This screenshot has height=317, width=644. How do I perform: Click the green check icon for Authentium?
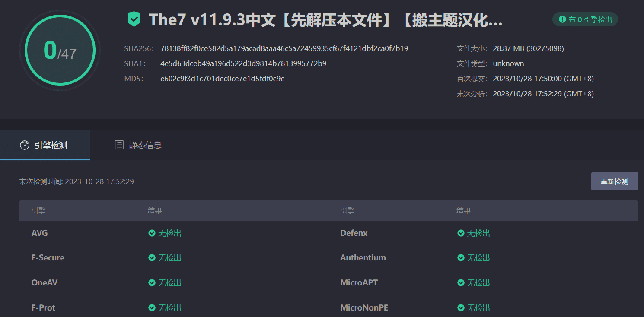point(461,258)
